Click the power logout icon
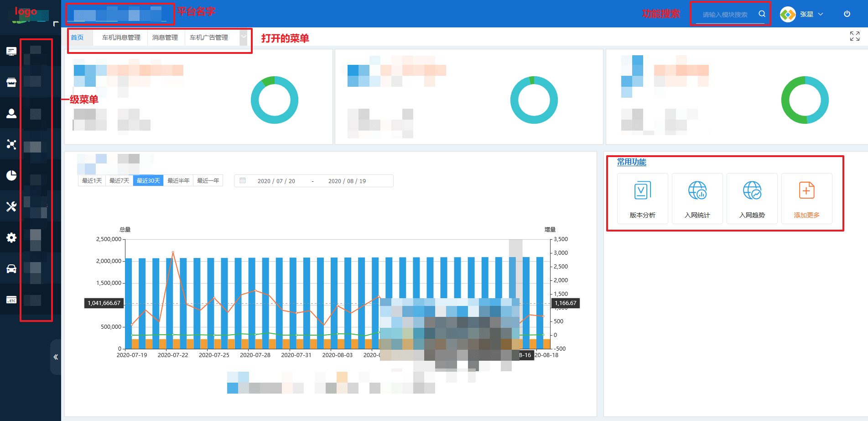The width and height of the screenshot is (868, 421). [x=847, y=14]
